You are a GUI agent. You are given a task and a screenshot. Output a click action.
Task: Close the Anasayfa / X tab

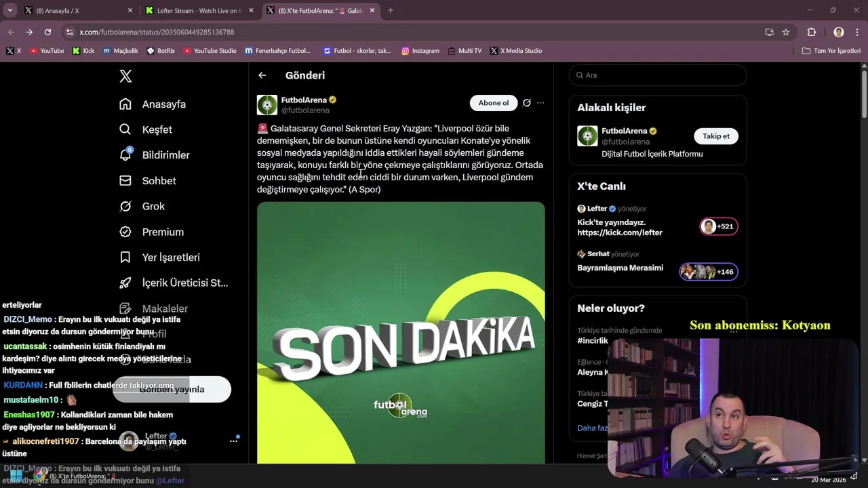pos(130,11)
